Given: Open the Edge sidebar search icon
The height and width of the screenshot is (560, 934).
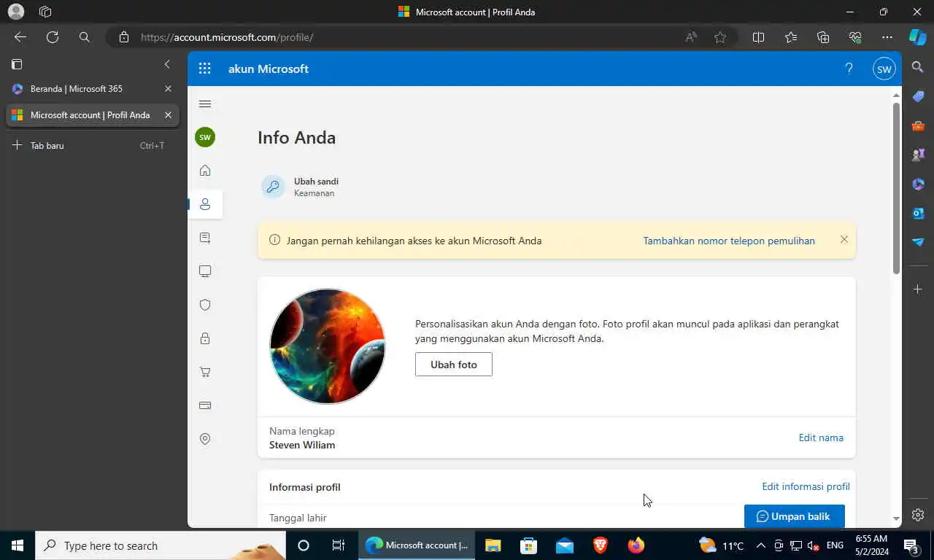Looking at the screenshot, I should (x=918, y=67).
